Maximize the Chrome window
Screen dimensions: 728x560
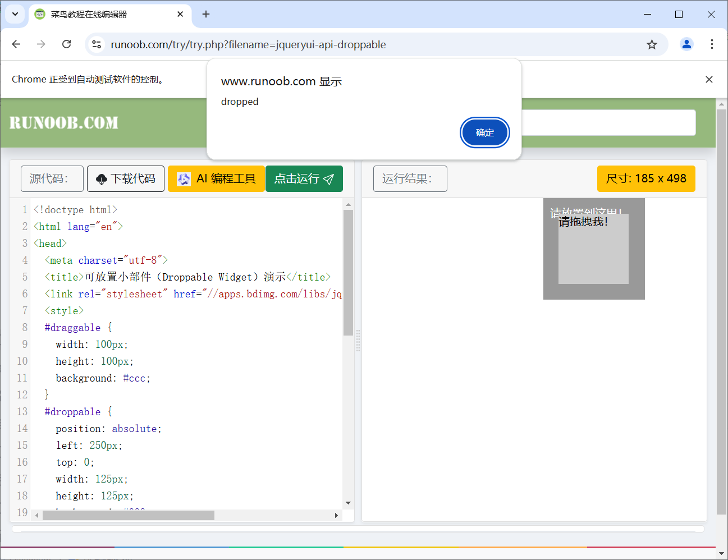click(679, 14)
